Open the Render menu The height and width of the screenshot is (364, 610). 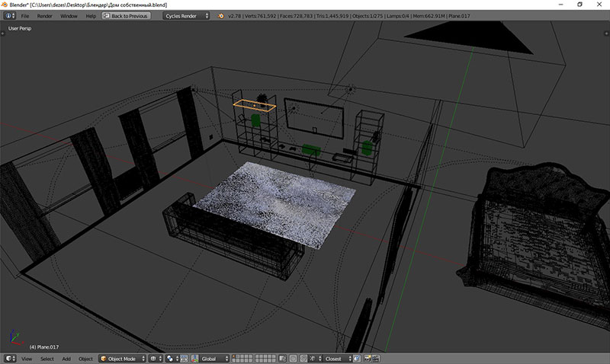click(x=45, y=15)
